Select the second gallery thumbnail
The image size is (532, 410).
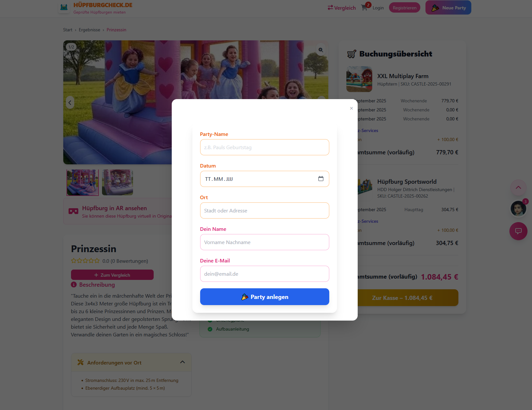coord(118,182)
